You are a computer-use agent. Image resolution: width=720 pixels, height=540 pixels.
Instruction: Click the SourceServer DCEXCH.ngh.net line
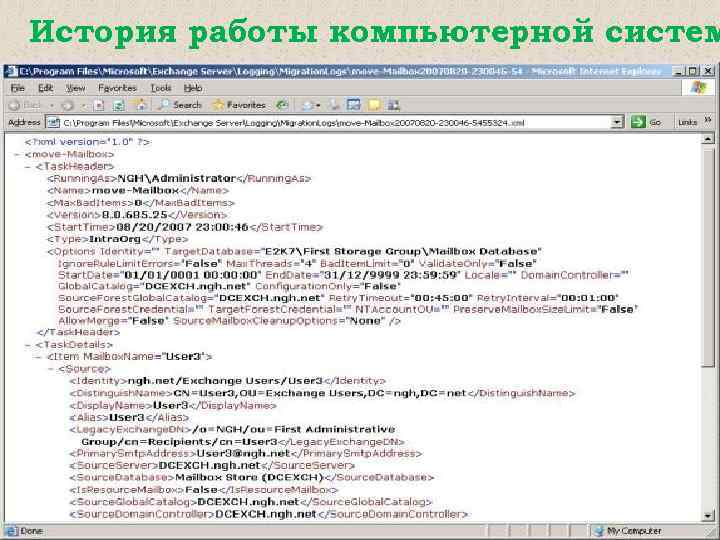(x=212, y=466)
